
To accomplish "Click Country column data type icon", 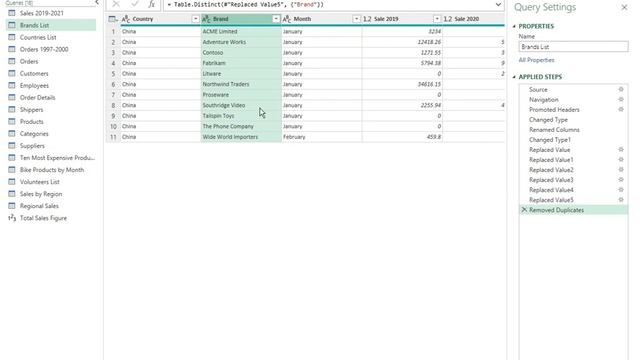I will [126, 19].
